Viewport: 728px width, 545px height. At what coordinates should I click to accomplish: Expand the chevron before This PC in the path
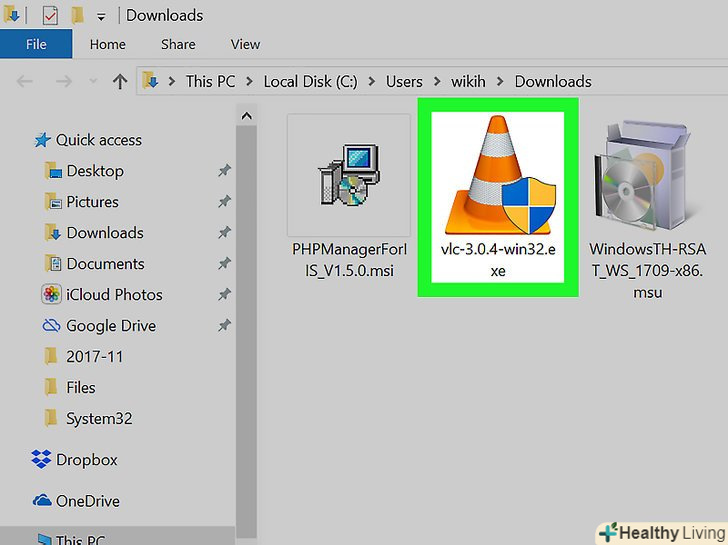click(172, 82)
